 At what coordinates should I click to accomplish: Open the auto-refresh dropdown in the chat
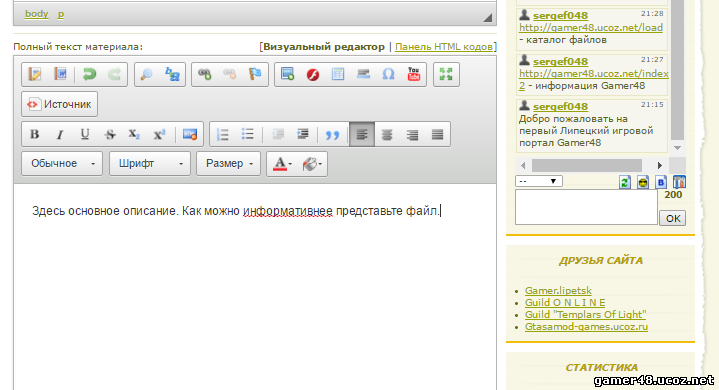point(539,181)
